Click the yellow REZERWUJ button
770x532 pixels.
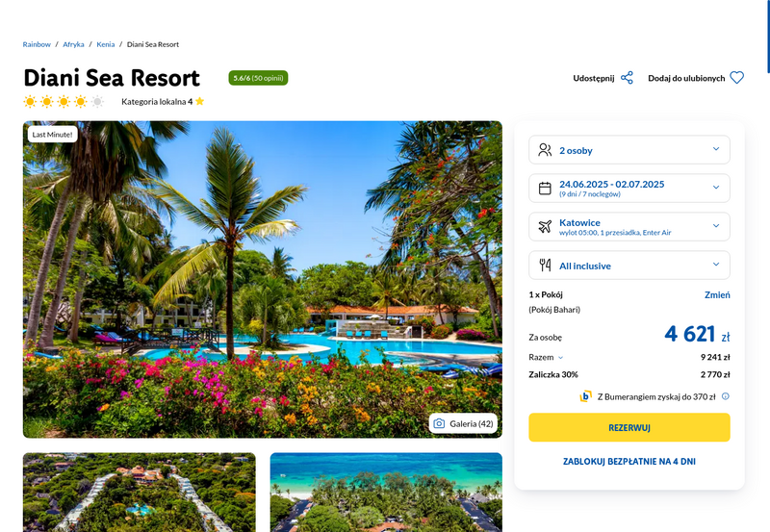click(x=629, y=427)
